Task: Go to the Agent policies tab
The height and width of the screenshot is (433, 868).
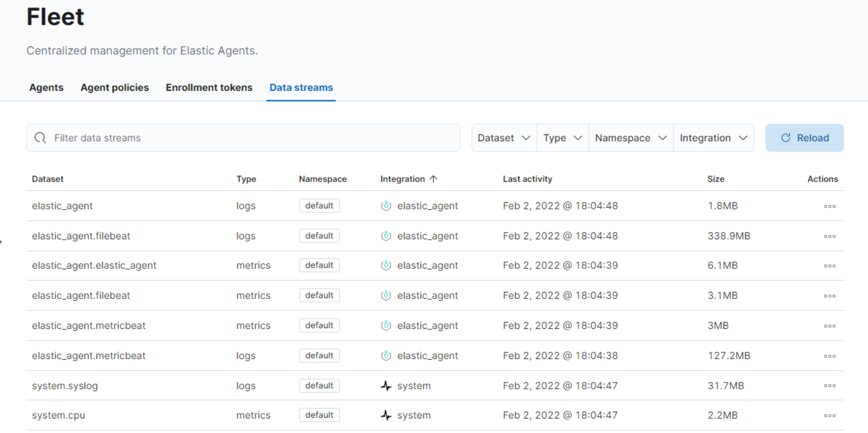Action: [x=115, y=87]
